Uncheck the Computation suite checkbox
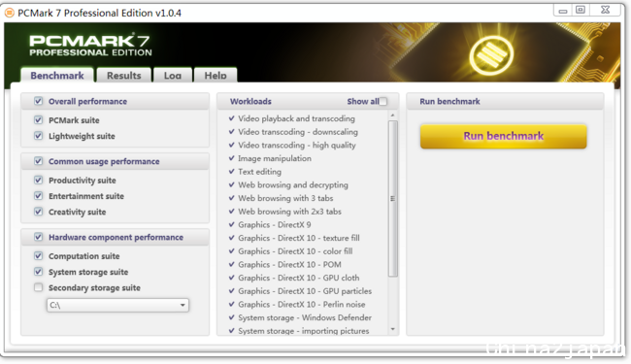631x364 pixels. 38,256
